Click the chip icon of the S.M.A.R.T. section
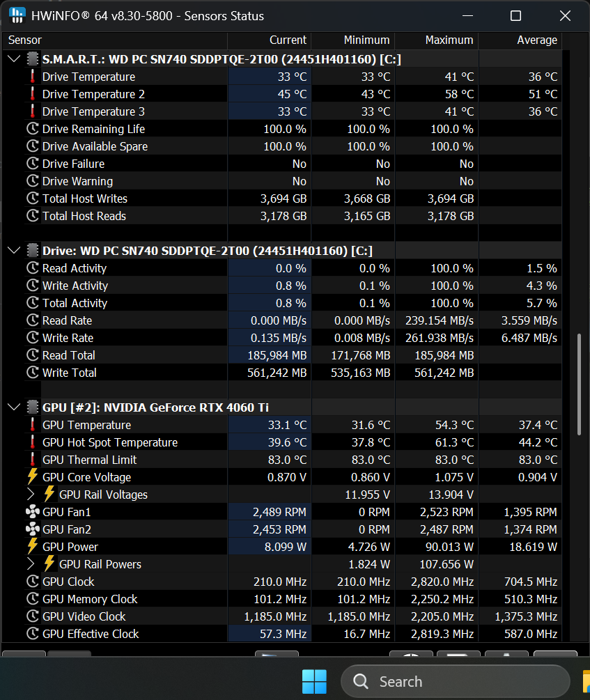Screen dimensions: 590x700 click(x=32, y=59)
